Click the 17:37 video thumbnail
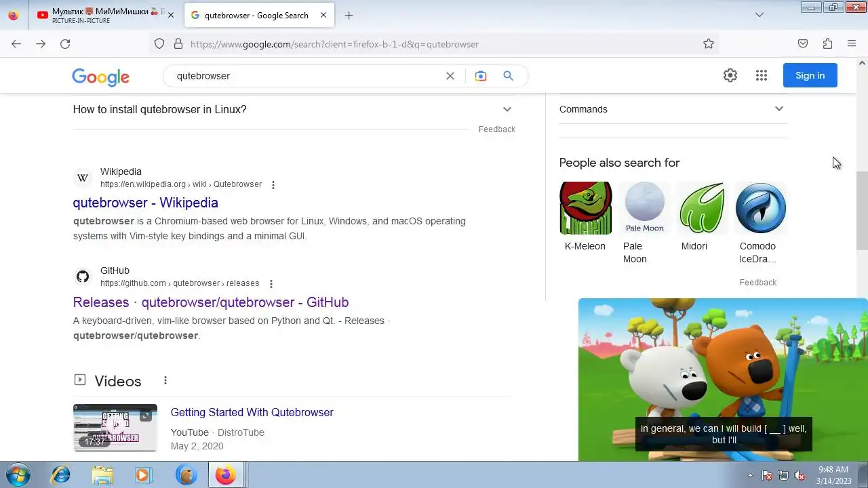868x488 pixels. [115, 428]
